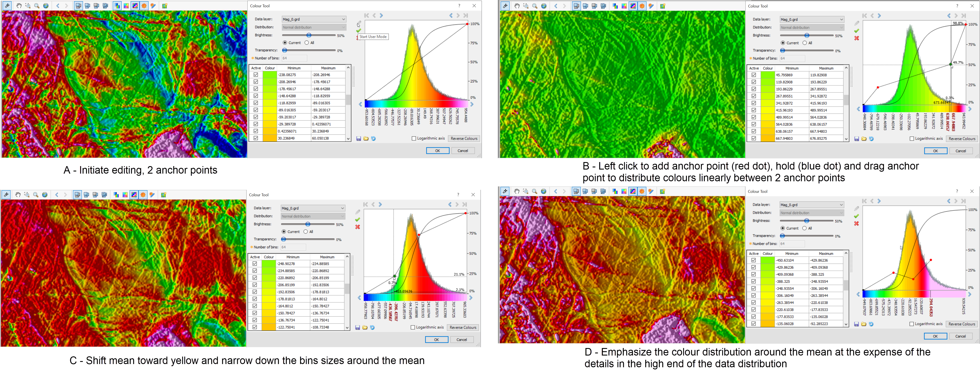Click the green checkmark icon in panel D
Image resolution: width=980 pixels, height=379 pixels.
point(856,216)
